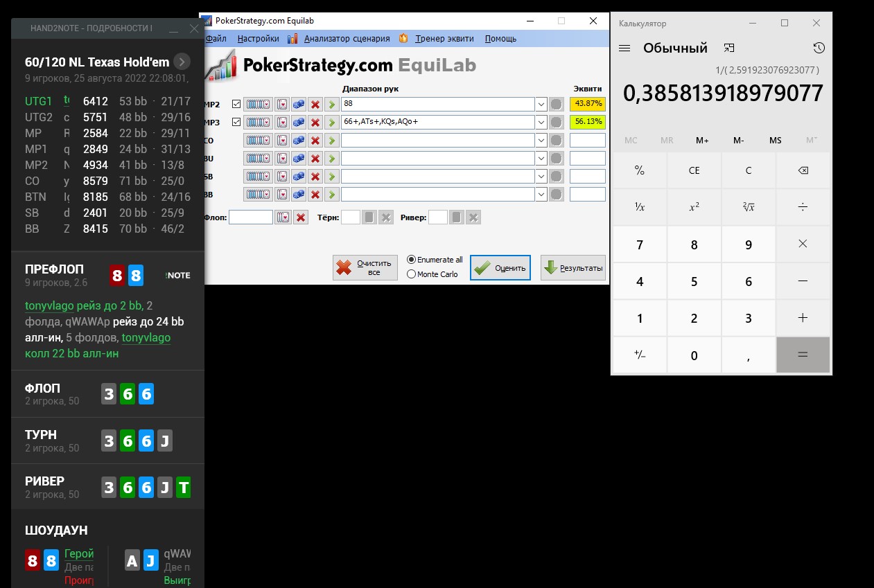Click the Ривер card input field

coord(438,217)
